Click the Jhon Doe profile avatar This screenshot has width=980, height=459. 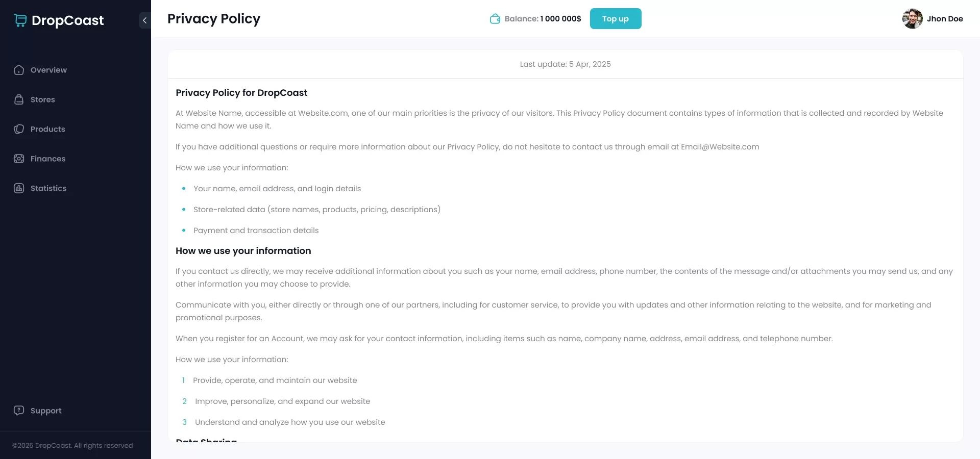point(912,19)
